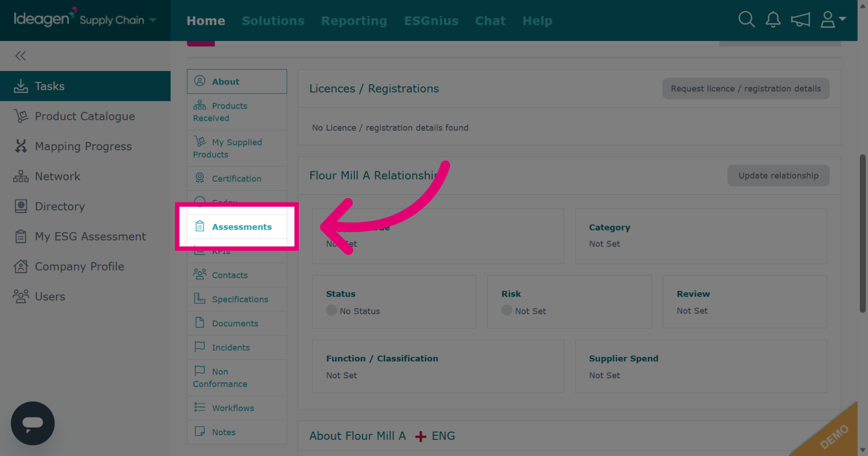This screenshot has height=456, width=868.
Task: Open the Incidents tab
Action: click(x=237, y=347)
